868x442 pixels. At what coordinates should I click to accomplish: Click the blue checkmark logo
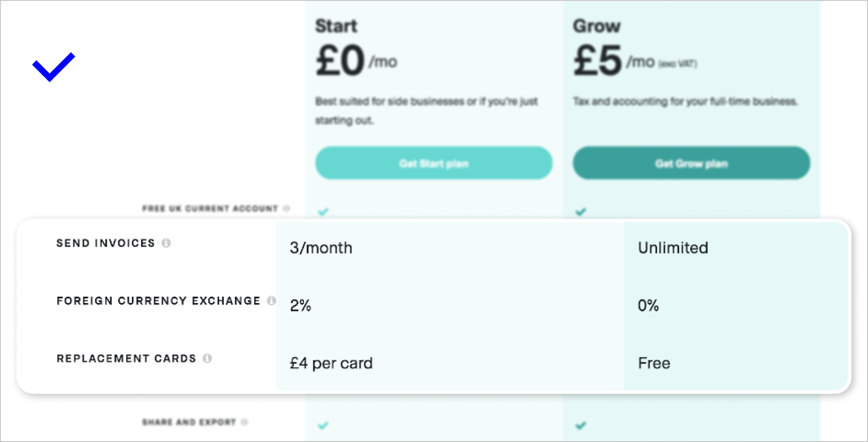click(54, 67)
